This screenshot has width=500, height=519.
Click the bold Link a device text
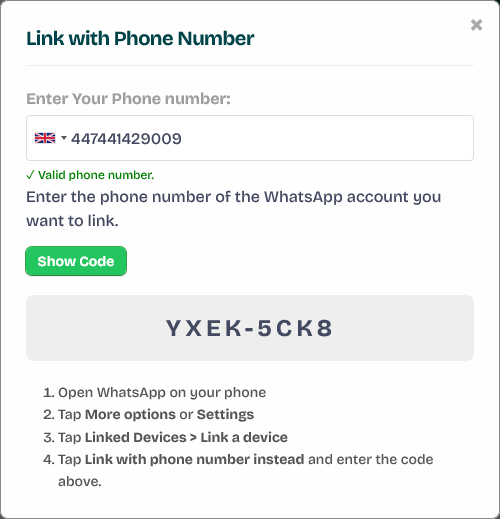click(244, 437)
